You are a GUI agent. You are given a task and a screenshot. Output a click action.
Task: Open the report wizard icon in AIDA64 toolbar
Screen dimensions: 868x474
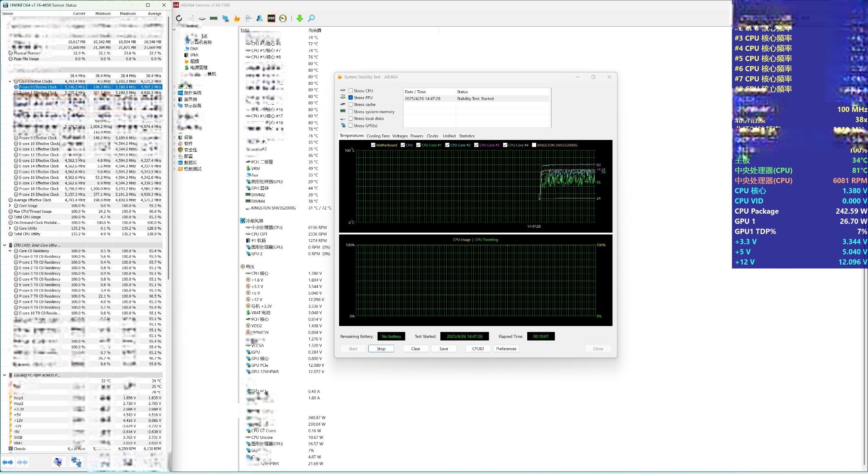click(248, 18)
